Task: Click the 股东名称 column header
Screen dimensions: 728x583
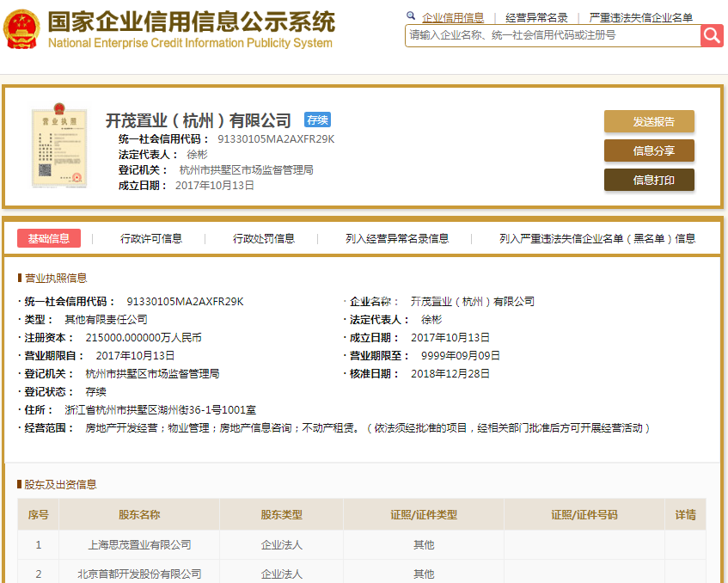Action: click(139, 514)
